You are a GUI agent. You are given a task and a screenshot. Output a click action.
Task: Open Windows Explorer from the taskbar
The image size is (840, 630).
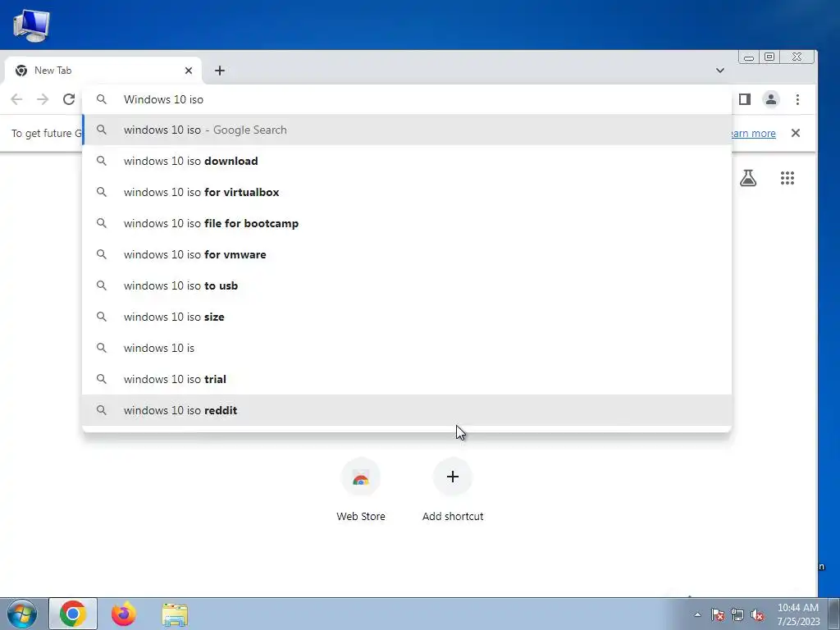(x=175, y=614)
